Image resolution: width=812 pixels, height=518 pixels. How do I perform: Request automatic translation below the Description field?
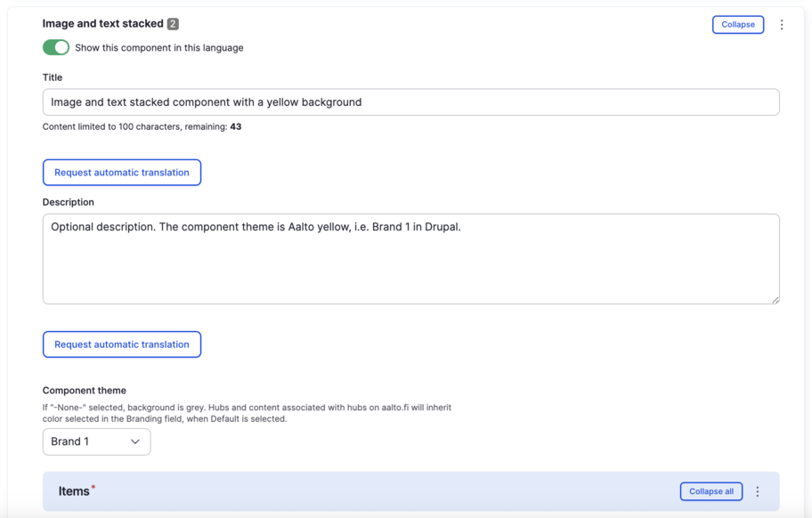122,344
